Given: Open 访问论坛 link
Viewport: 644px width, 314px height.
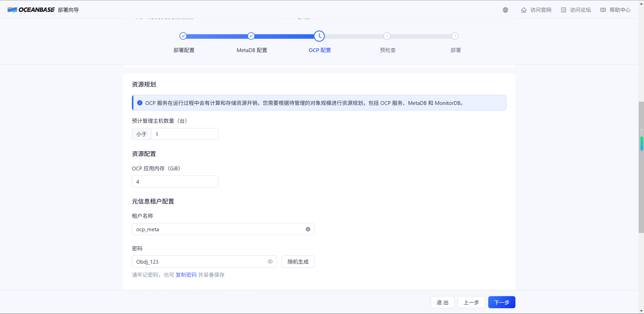Looking at the screenshot, I should (580, 10).
